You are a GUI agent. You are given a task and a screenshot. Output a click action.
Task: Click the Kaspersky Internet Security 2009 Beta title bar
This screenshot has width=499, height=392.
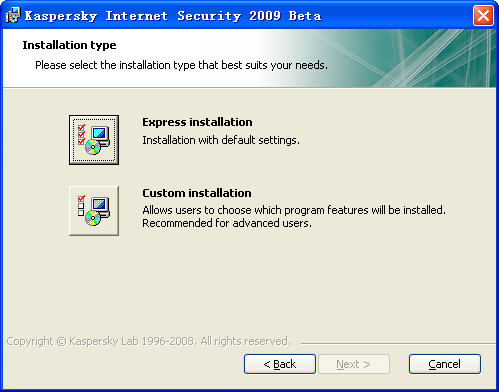173,16
